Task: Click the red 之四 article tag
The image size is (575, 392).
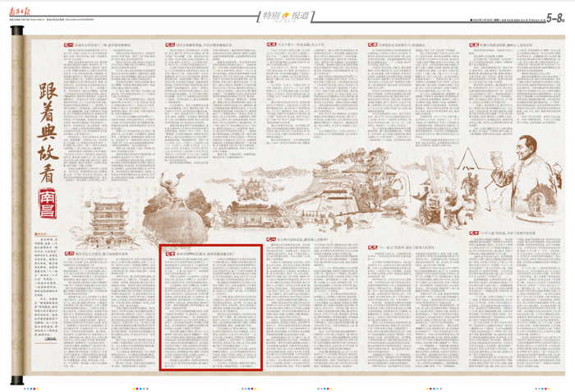Action: click(373, 44)
